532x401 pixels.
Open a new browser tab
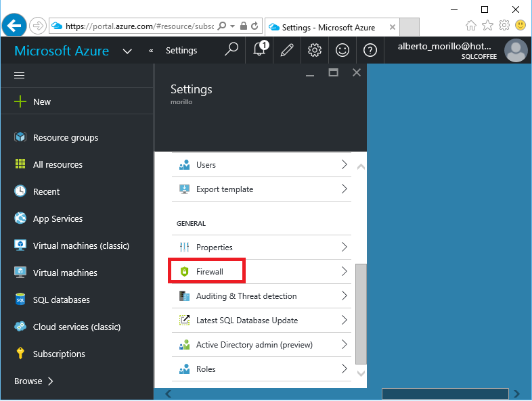point(409,27)
